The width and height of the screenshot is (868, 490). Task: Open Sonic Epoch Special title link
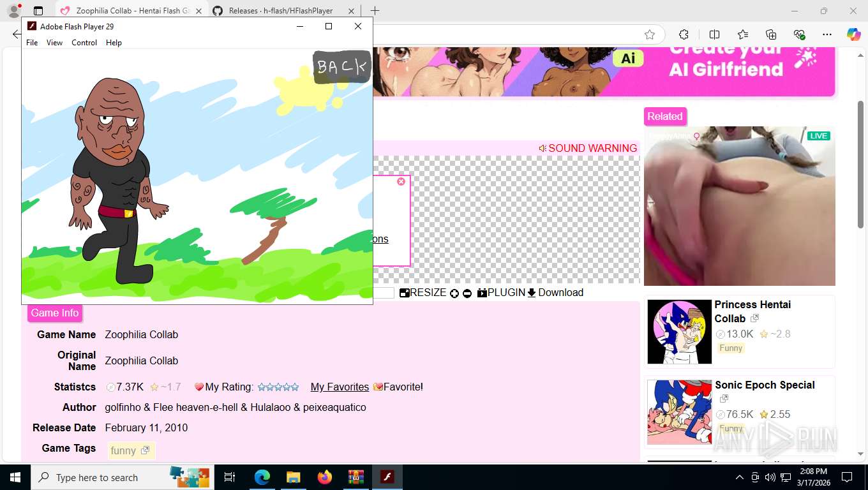(x=765, y=385)
